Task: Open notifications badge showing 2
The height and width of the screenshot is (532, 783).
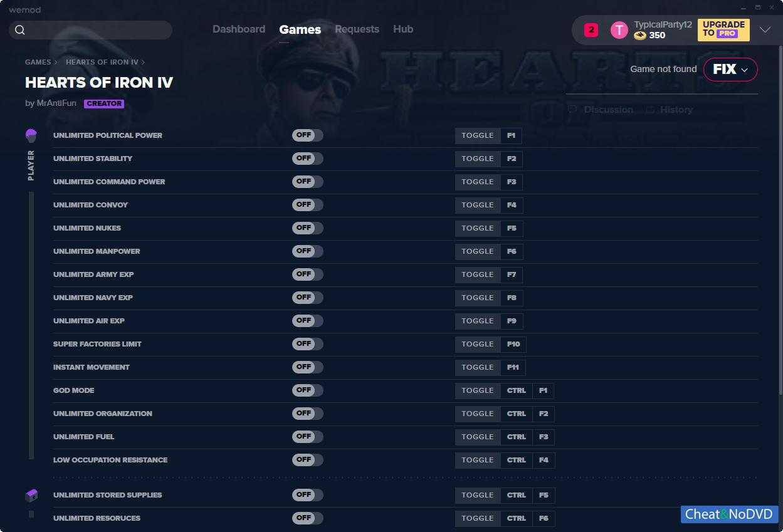Action: tap(591, 30)
